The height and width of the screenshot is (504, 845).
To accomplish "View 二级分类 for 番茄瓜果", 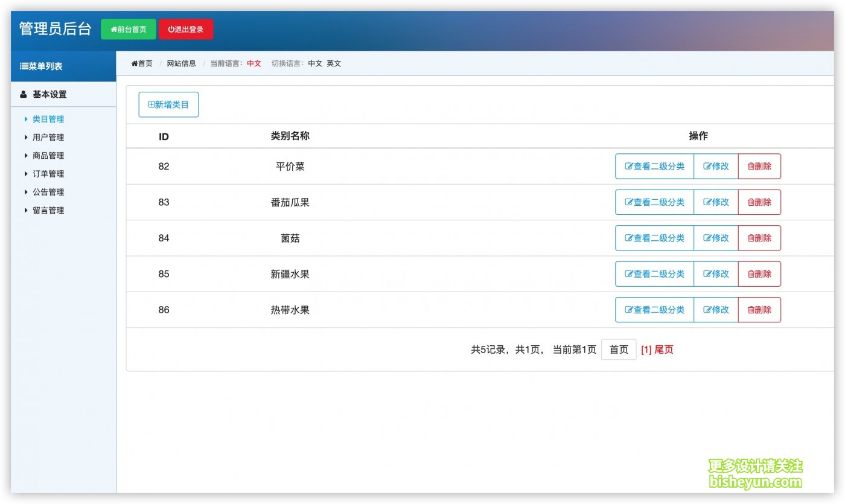I will (654, 202).
